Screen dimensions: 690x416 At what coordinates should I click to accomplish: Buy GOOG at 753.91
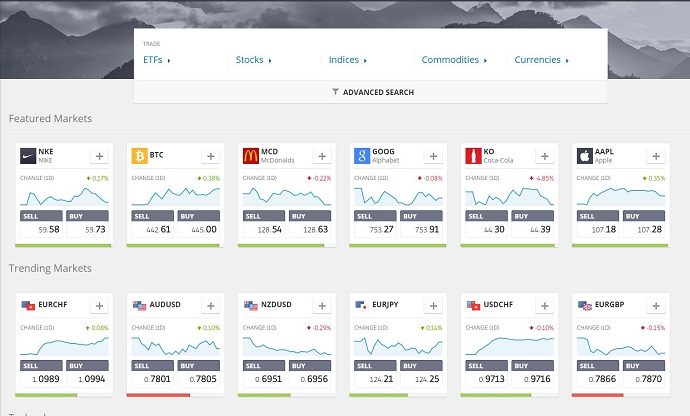click(421, 224)
